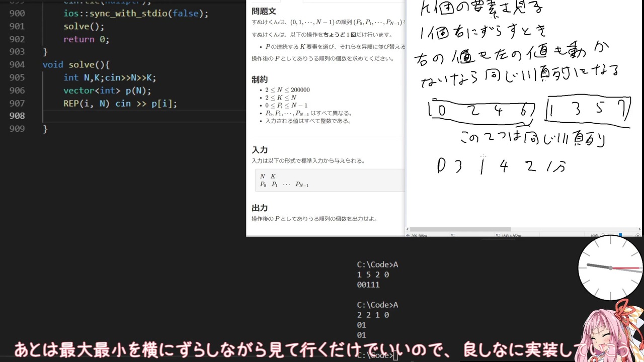Click line number 904 in the gutter

point(17,64)
